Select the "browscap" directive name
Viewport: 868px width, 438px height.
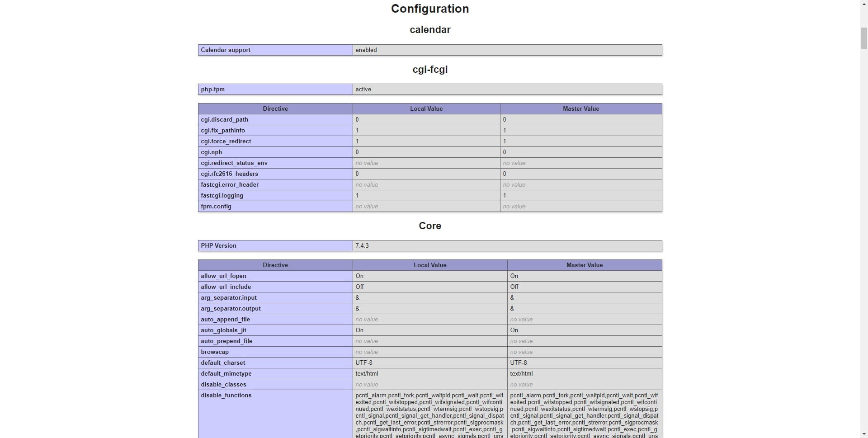coord(215,352)
